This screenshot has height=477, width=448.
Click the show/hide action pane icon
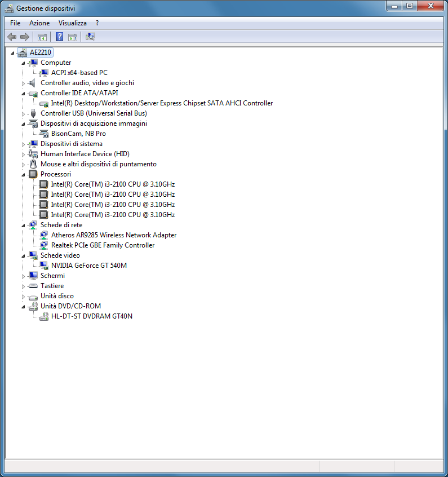(x=72, y=37)
